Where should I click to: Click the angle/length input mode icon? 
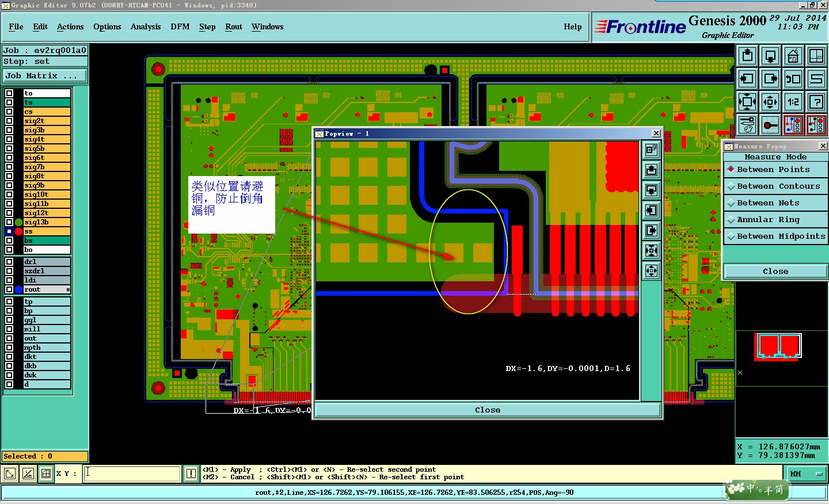pos(28,474)
